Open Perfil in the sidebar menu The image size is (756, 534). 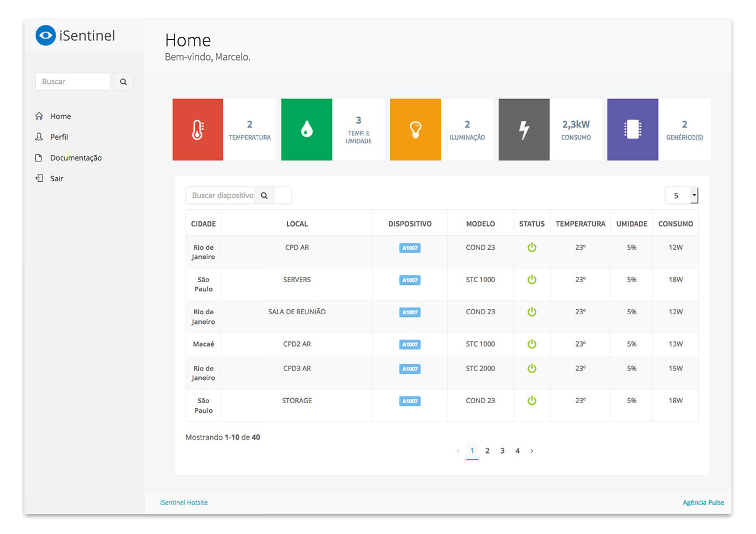coord(59,137)
